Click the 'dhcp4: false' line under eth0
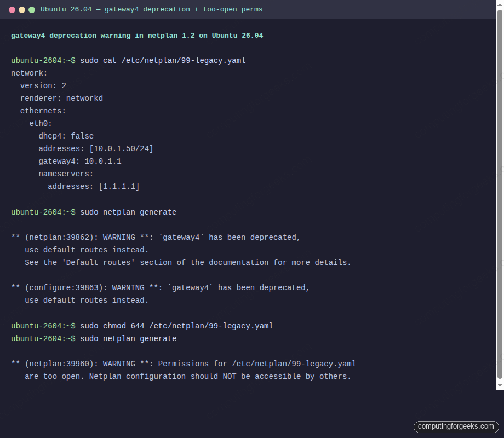 tap(66, 136)
